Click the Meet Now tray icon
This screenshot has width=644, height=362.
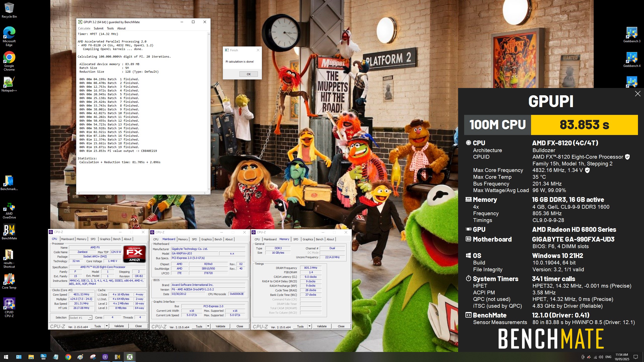pos(583,357)
